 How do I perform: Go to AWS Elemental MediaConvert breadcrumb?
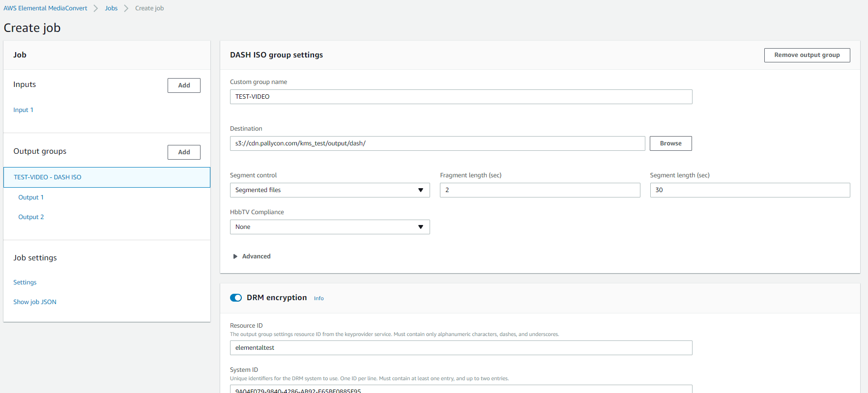tap(45, 8)
